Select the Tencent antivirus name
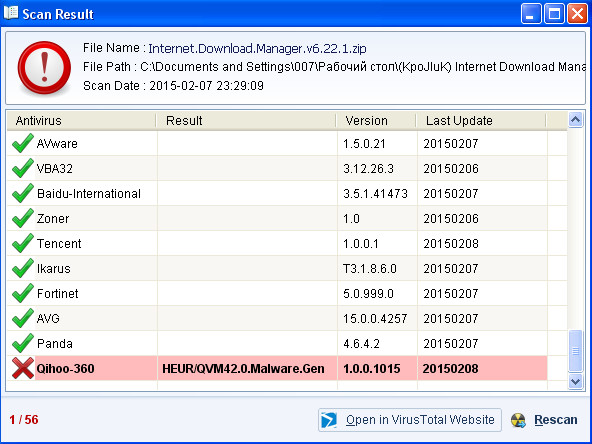Image resolution: width=592 pixels, height=444 pixels. [59, 244]
